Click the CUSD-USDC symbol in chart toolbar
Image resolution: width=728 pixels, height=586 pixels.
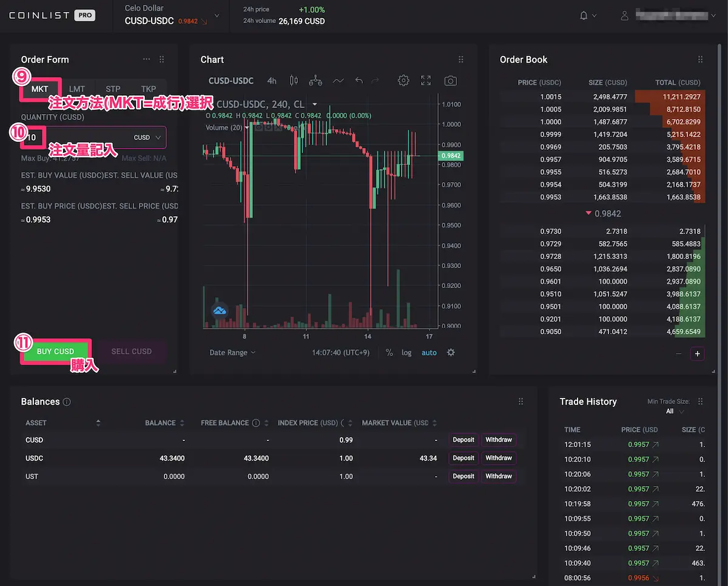tap(231, 81)
